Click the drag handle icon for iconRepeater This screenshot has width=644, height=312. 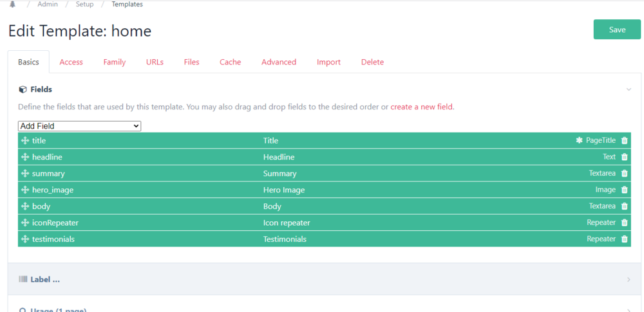tap(25, 223)
